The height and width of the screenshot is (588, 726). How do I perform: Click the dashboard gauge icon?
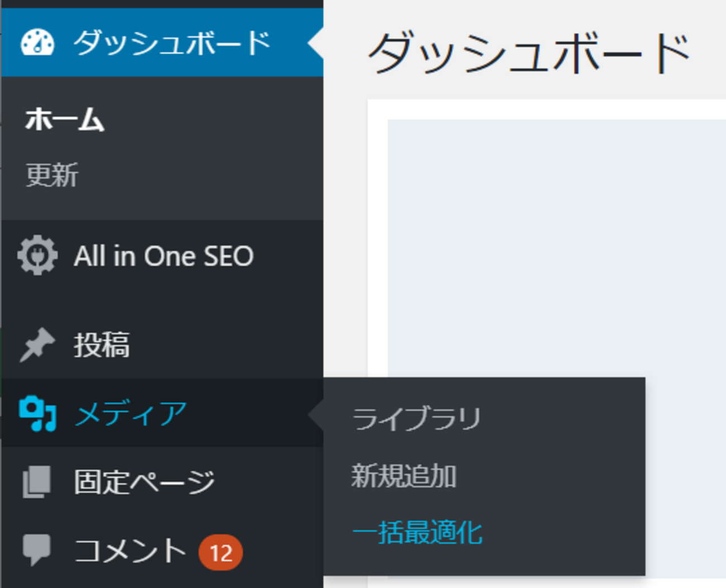pos(37,43)
